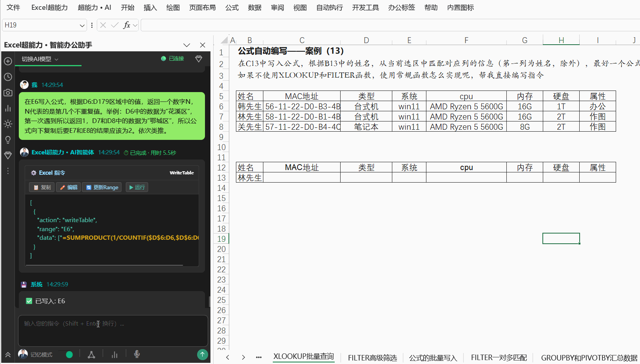640x364 pixels.
Task: Open the vertical dots more icon in sidebar
Action: click(x=8, y=171)
